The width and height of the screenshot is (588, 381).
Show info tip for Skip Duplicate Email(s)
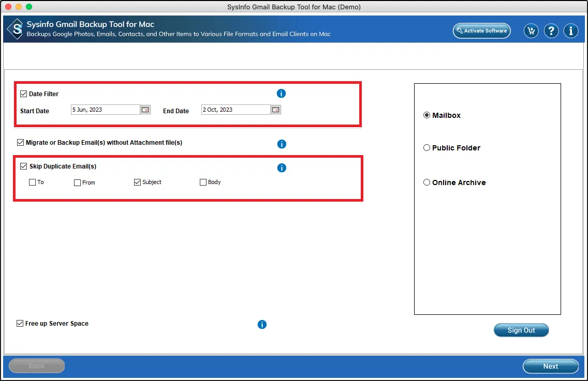point(282,168)
